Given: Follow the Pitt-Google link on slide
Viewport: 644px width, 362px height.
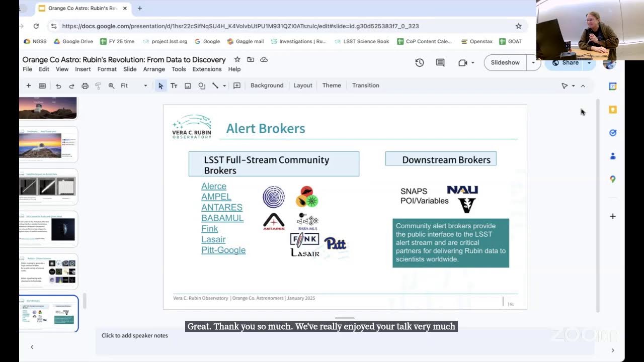Looking at the screenshot, I should coord(223,250).
